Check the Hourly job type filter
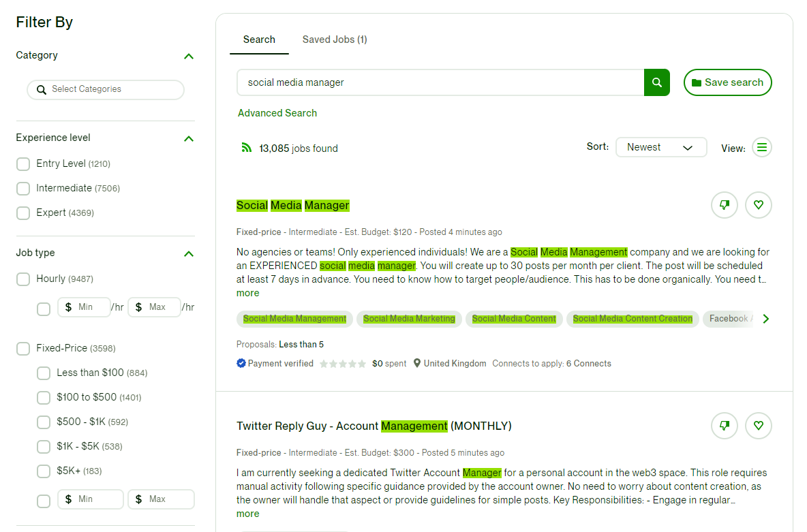This screenshot has width=807, height=532. [22, 279]
